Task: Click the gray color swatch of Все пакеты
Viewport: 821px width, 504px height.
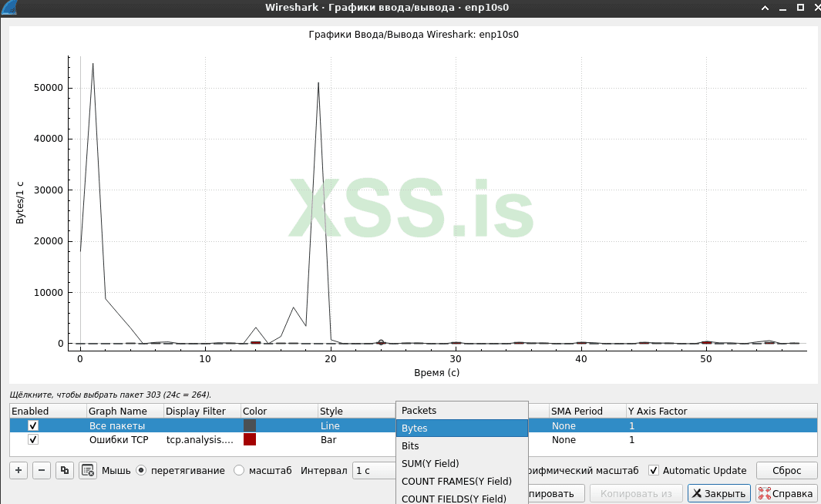Action: pos(250,425)
